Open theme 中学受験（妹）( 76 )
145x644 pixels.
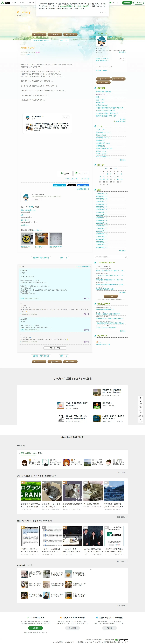pyautogui.click(x=103, y=143)
